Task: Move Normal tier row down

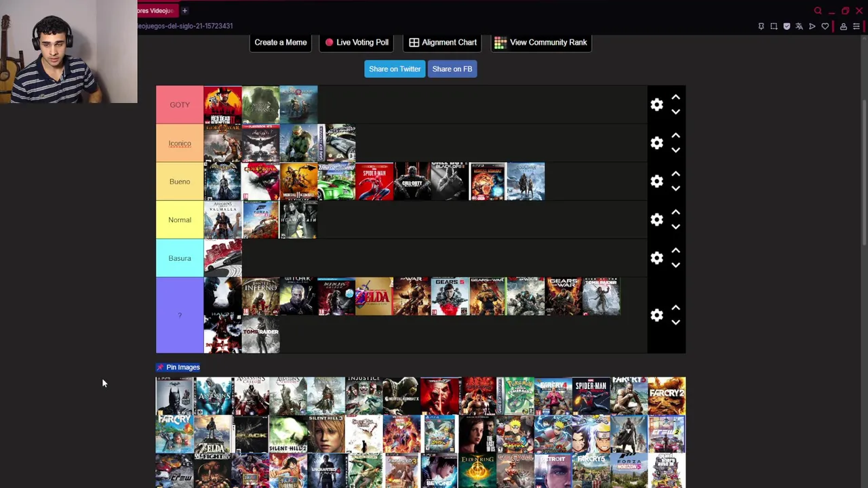Action: (x=675, y=226)
